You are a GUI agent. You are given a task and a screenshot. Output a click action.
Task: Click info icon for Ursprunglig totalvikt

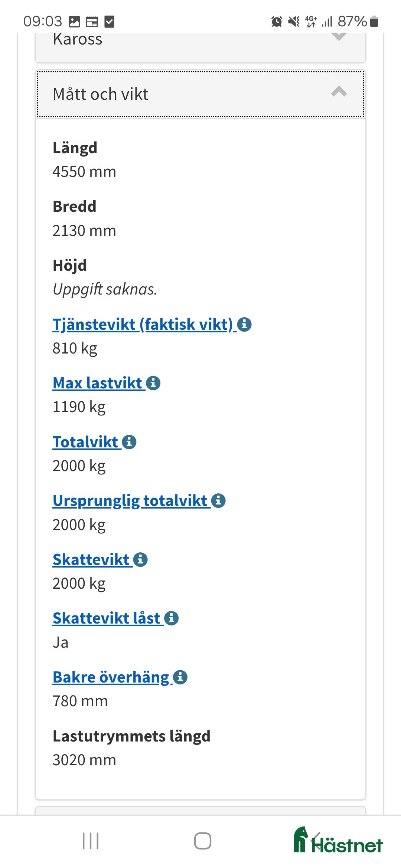218,501
